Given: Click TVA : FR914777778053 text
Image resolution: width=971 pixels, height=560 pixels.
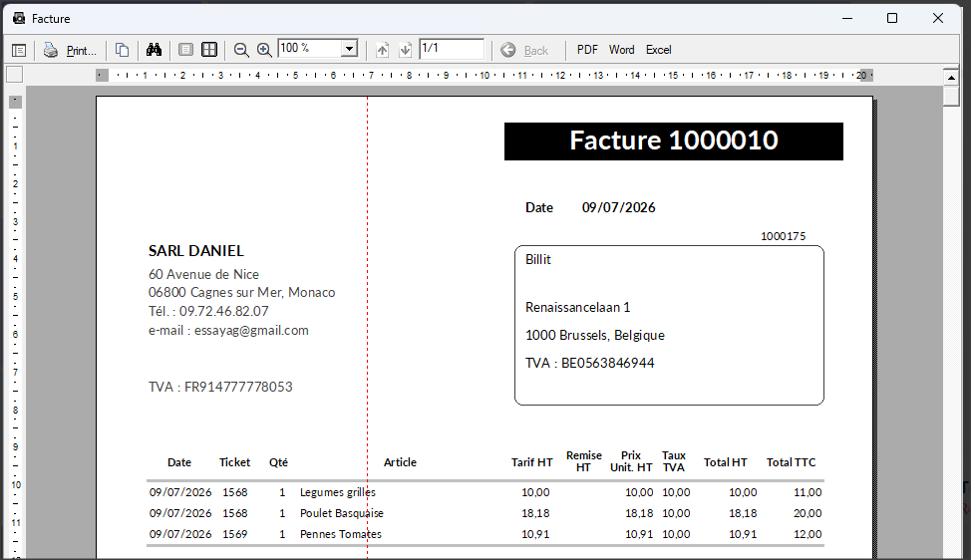Looking at the screenshot, I should (220, 388).
